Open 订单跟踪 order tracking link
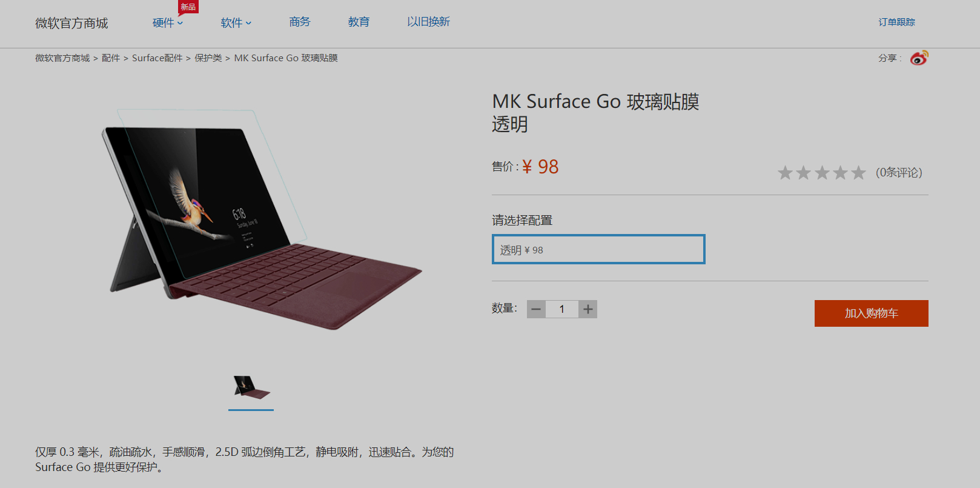980x488 pixels. tap(897, 22)
